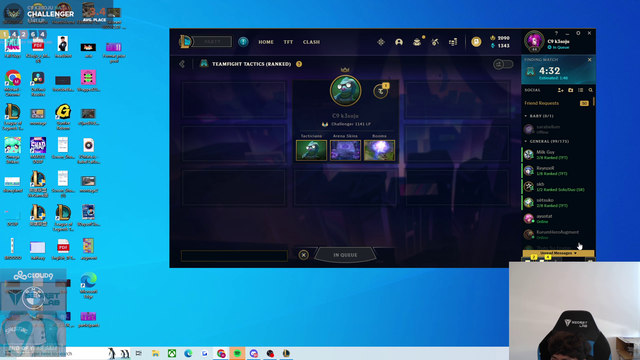The width and height of the screenshot is (640, 360).
Task: Click the 4:32 queue timer
Action: coord(549,71)
